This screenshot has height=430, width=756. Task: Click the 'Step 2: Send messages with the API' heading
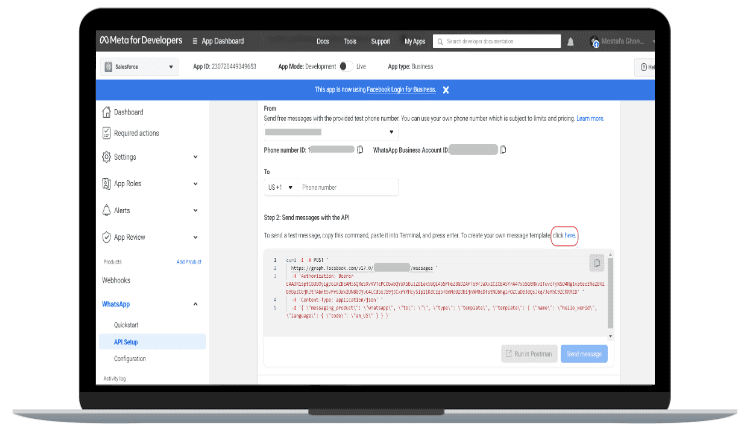[306, 218]
